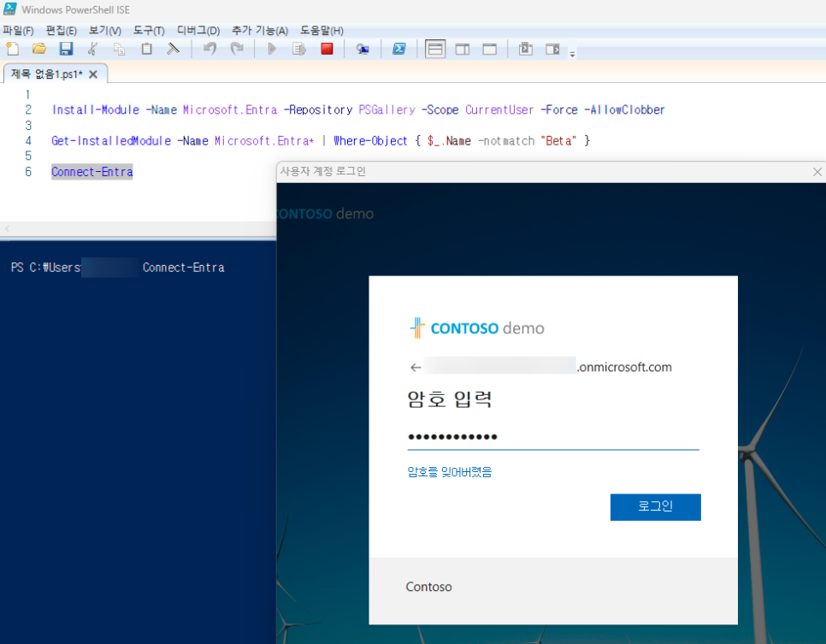Click the New Script icon

click(x=12, y=49)
